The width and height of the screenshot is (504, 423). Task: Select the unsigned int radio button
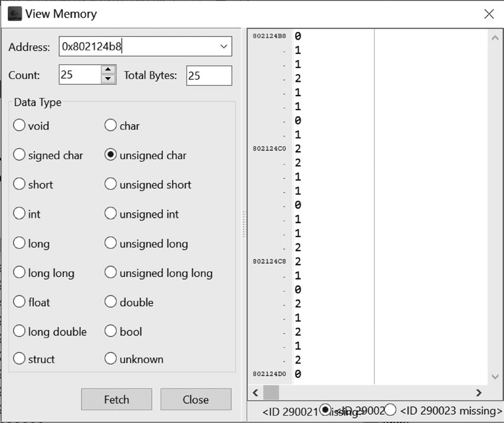pyautogui.click(x=110, y=214)
